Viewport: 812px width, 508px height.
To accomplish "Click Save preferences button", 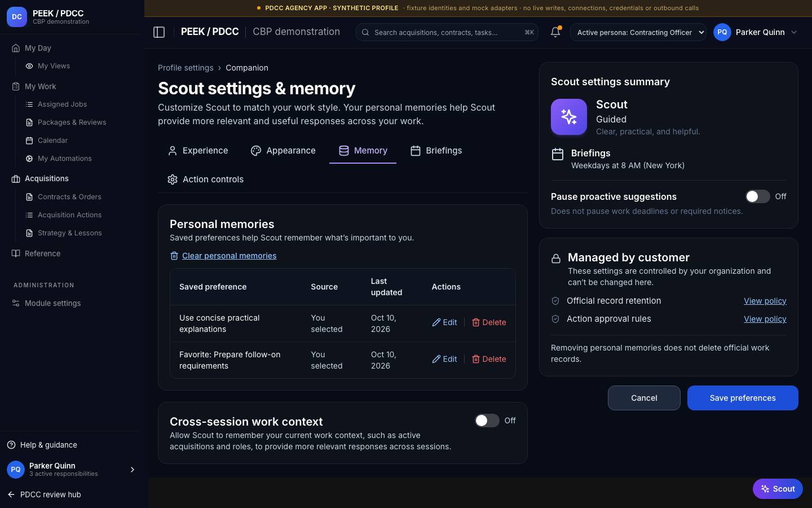I will [x=743, y=398].
